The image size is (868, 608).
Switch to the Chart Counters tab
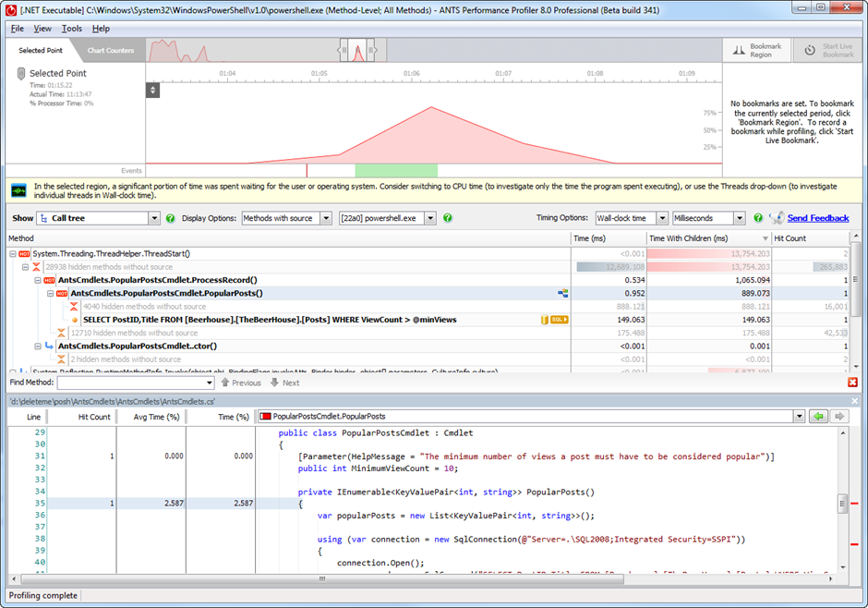[110, 51]
